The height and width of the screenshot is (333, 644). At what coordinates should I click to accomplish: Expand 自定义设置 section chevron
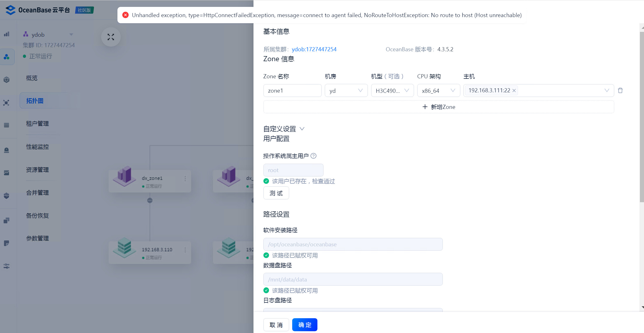click(x=302, y=129)
